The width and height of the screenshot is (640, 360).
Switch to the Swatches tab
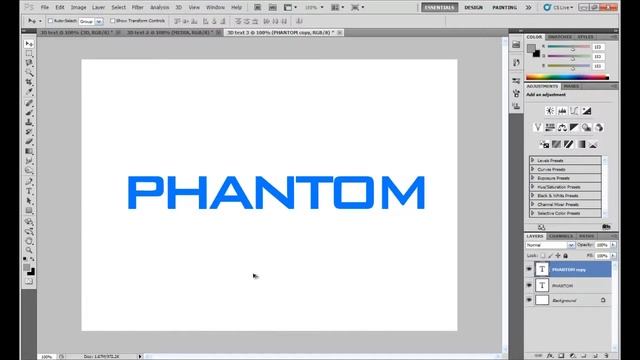(560, 37)
